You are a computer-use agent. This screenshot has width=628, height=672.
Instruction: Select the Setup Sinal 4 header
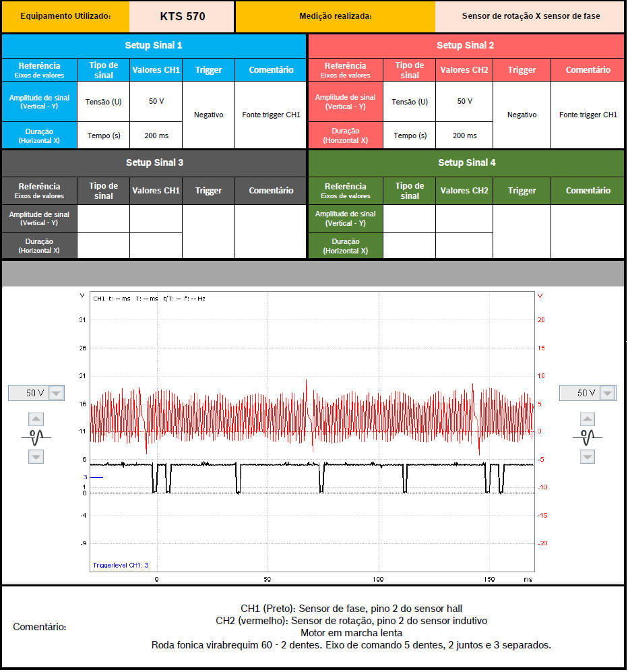466,163
